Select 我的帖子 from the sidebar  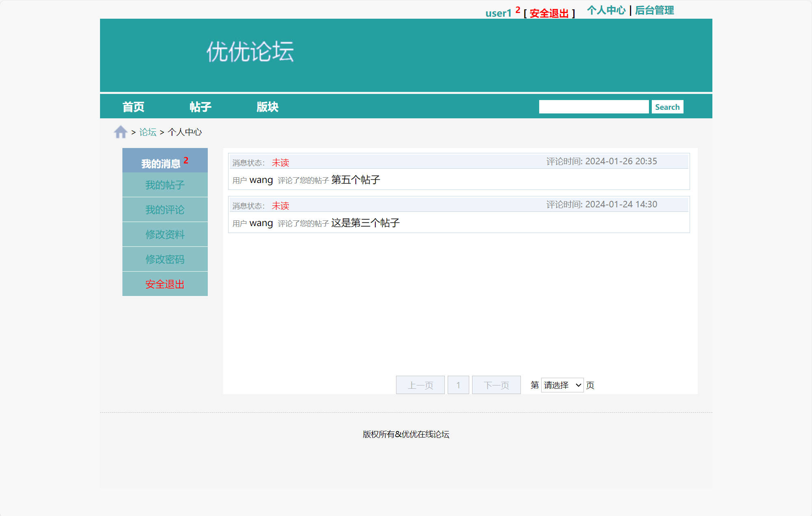click(x=165, y=185)
